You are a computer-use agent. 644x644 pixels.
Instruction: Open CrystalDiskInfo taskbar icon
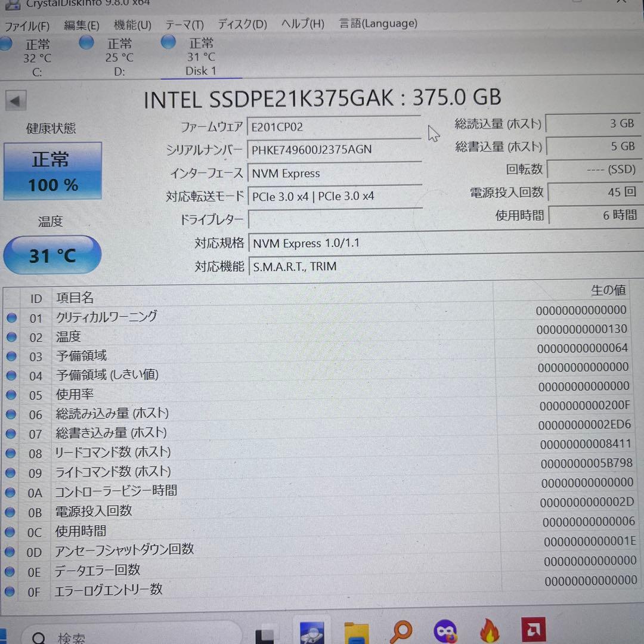(312, 633)
